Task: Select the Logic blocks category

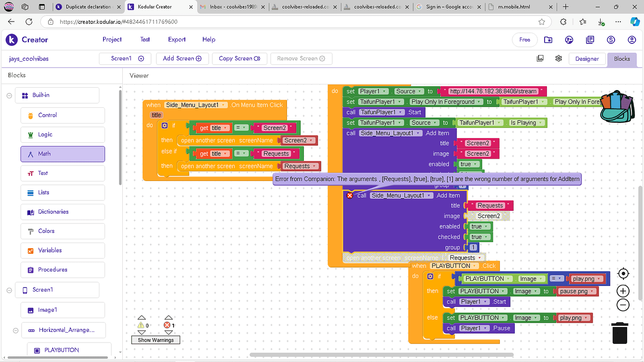Action: pyautogui.click(x=63, y=134)
